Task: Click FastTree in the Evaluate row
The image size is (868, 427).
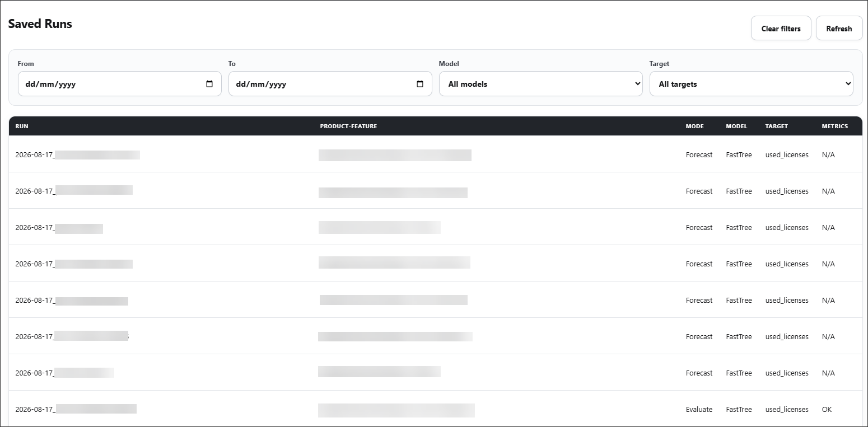Action: pos(739,410)
